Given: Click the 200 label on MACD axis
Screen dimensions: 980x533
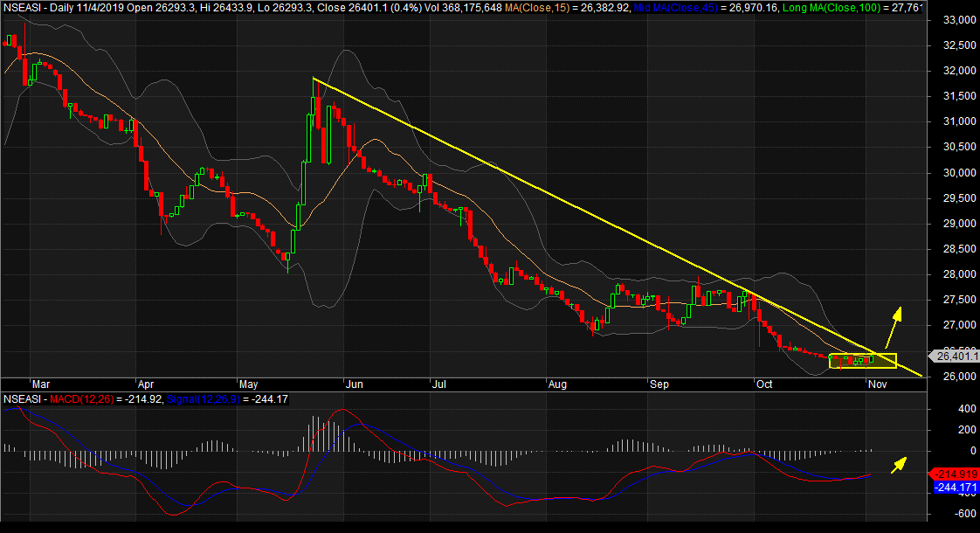Looking at the screenshot, I should (x=967, y=429).
